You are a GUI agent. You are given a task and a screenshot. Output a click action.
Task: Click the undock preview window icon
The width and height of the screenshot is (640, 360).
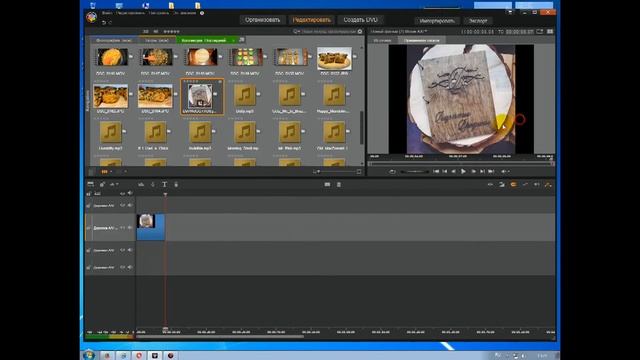(540, 31)
